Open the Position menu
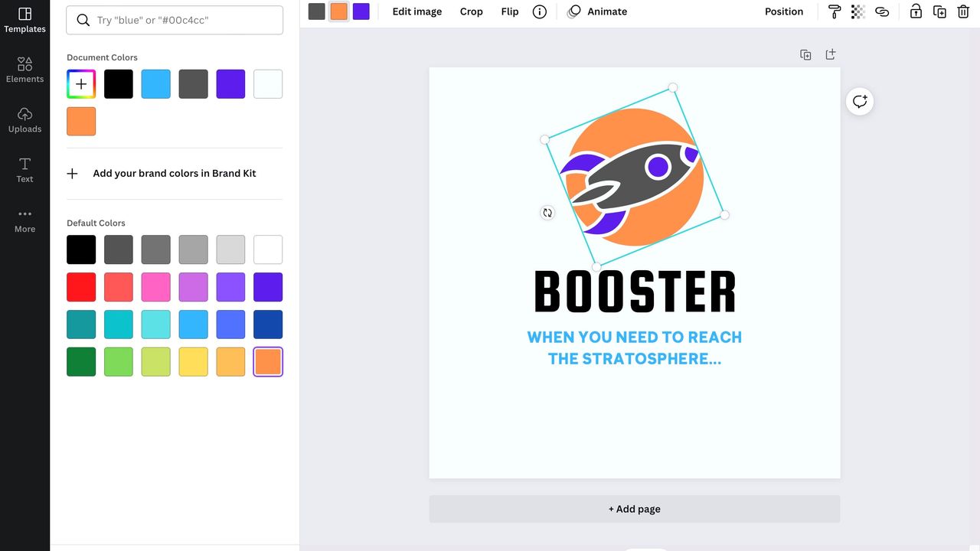The image size is (980, 551). 784,11
